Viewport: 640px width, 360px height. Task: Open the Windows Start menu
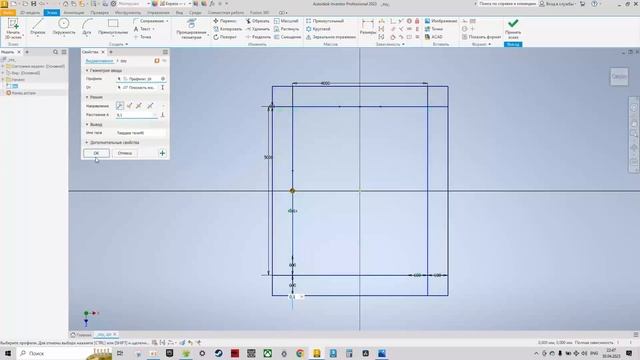coord(8,353)
